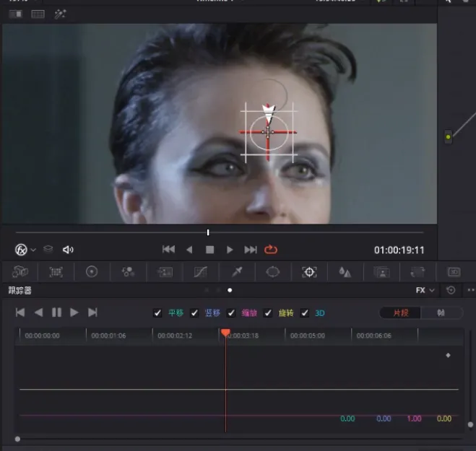Open the Motion Effects palette

pos(165,272)
